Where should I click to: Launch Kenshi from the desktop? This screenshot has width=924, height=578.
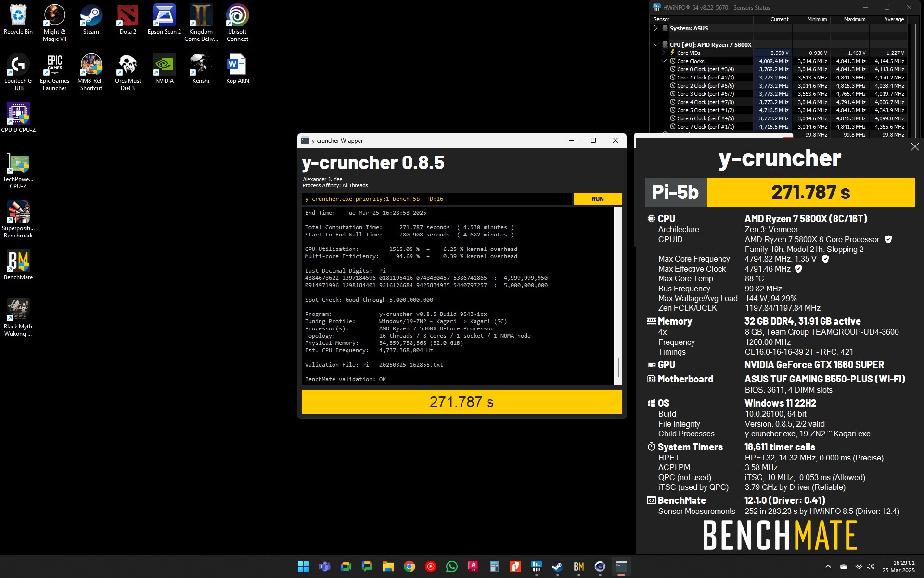[201, 69]
